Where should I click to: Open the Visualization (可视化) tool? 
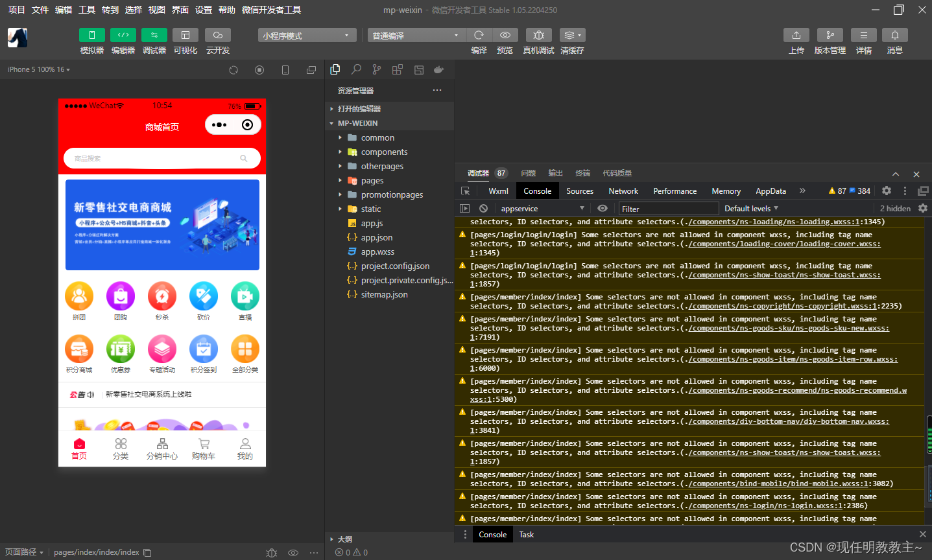click(x=185, y=35)
